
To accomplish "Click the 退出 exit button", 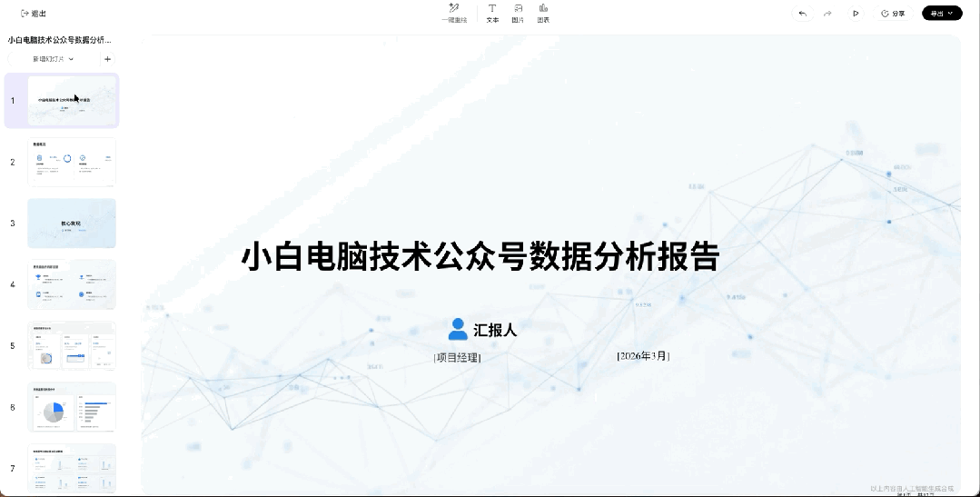I will coord(33,13).
